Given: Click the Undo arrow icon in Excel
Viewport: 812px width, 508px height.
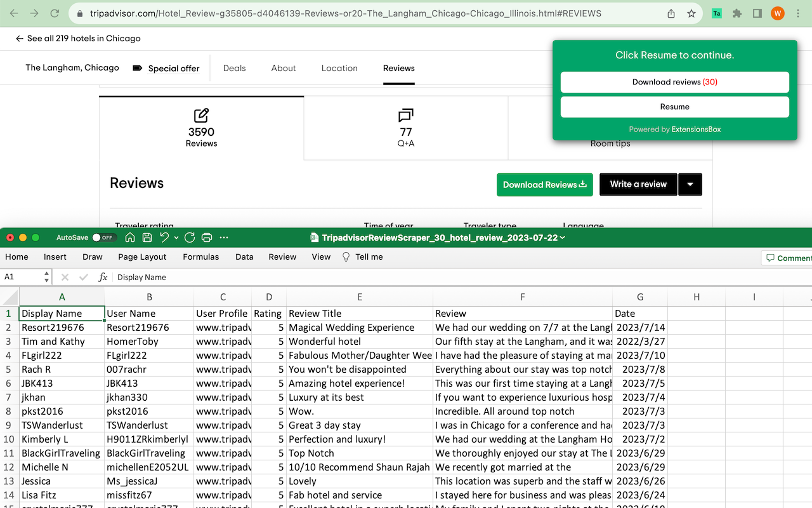Looking at the screenshot, I should pyautogui.click(x=164, y=237).
